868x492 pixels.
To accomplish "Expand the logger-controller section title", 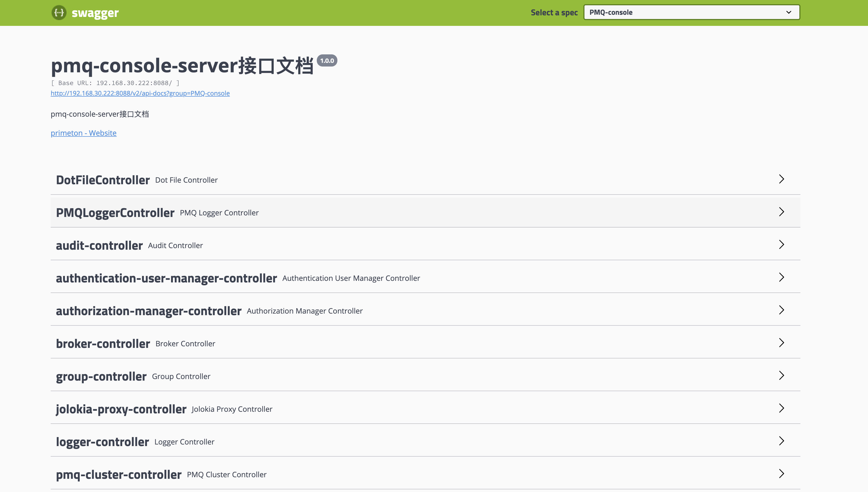I will [102, 442].
